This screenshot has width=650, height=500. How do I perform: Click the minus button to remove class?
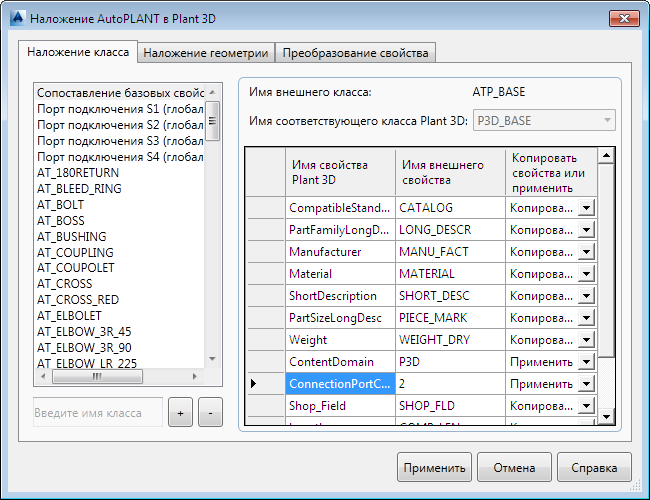click(x=210, y=413)
